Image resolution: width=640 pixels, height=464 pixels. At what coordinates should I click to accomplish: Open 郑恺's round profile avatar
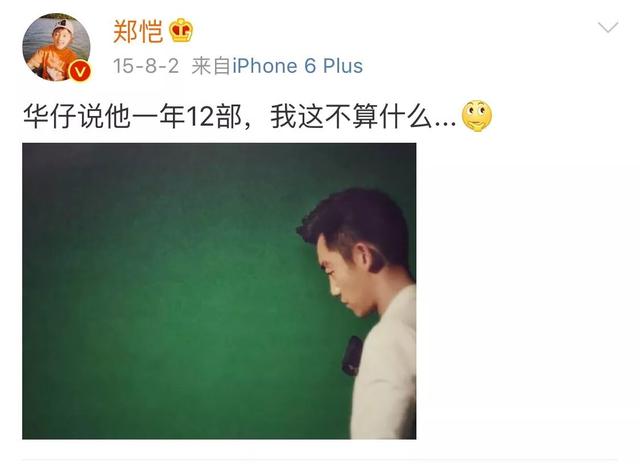pos(56,47)
